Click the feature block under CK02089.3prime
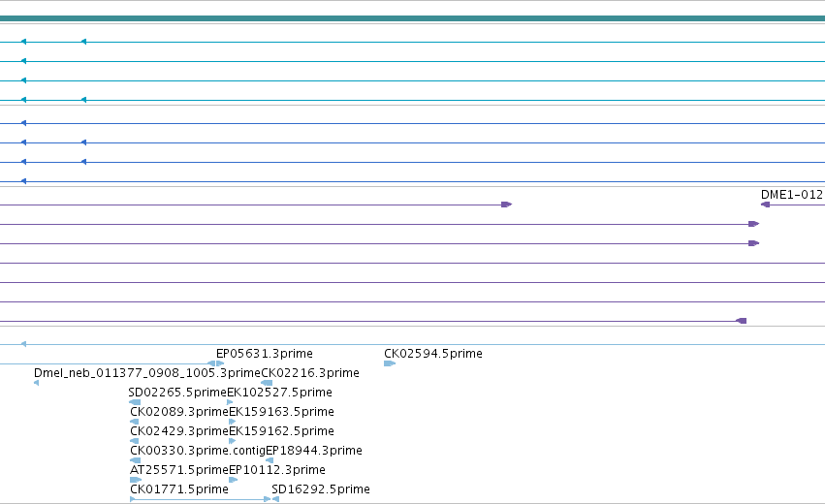Screen dimensions: 825x504 tap(134, 422)
